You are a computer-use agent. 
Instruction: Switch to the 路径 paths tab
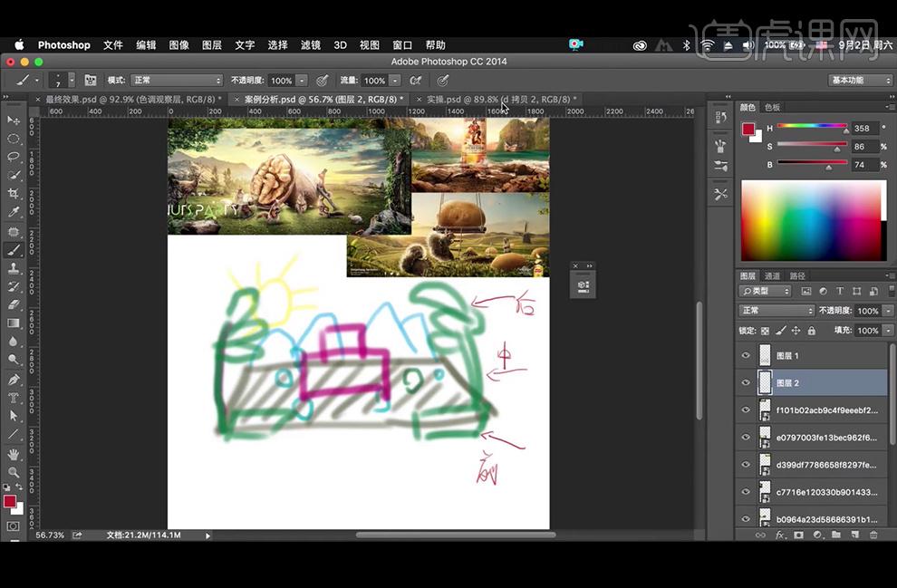(797, 275)
